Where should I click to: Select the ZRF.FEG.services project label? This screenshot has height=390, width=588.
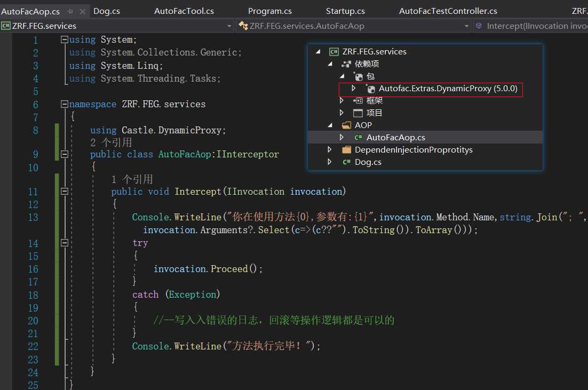[x=374, y=52]
